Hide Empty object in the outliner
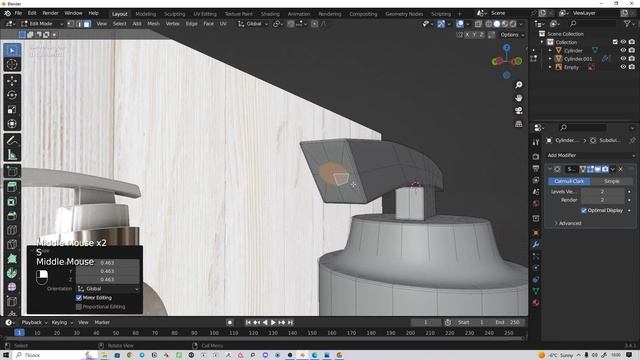 [623, 67]
